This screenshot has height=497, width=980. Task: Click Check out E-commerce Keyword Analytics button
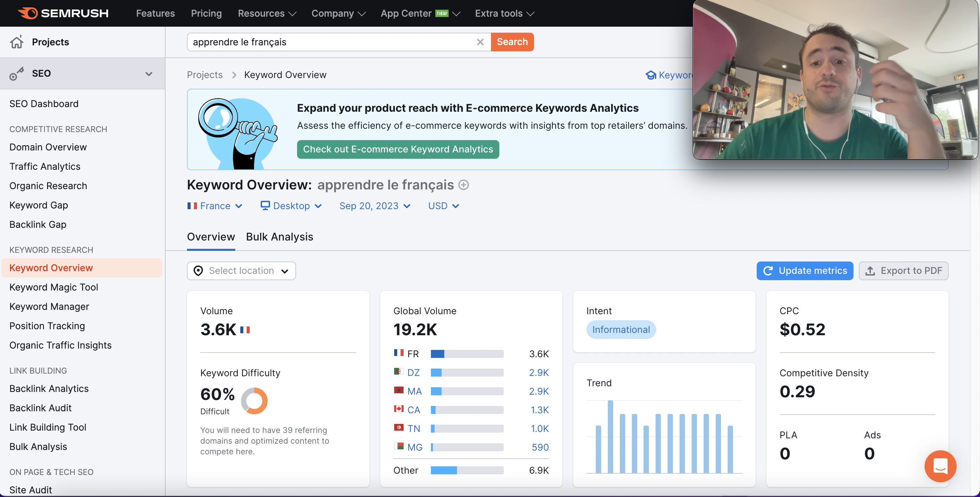point(398,149)
